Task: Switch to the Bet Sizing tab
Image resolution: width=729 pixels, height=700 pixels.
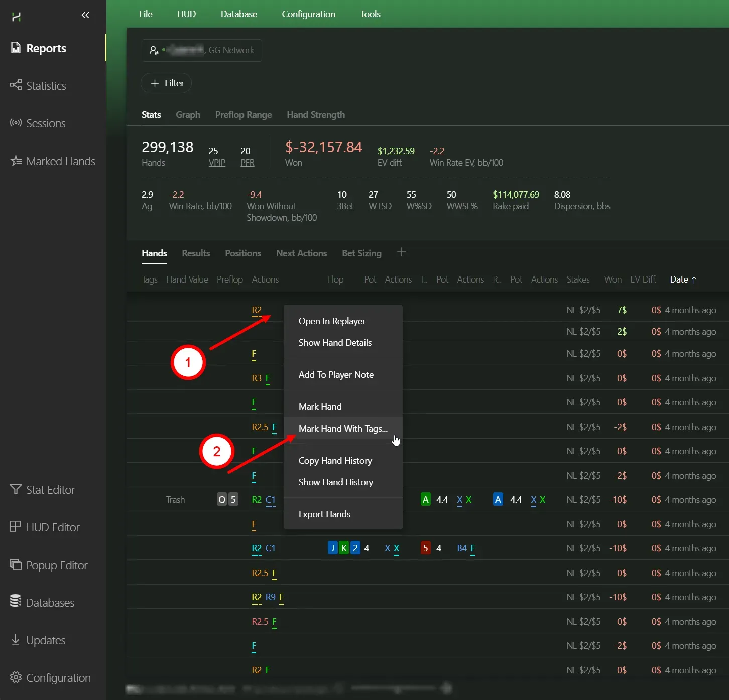Action: (x=361, y=253)
